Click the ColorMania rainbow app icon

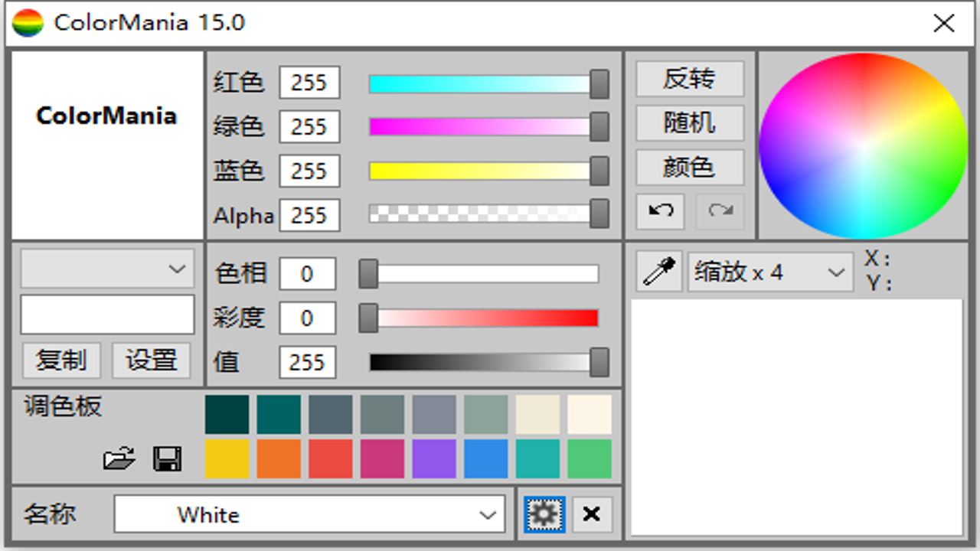coord(28,22)
